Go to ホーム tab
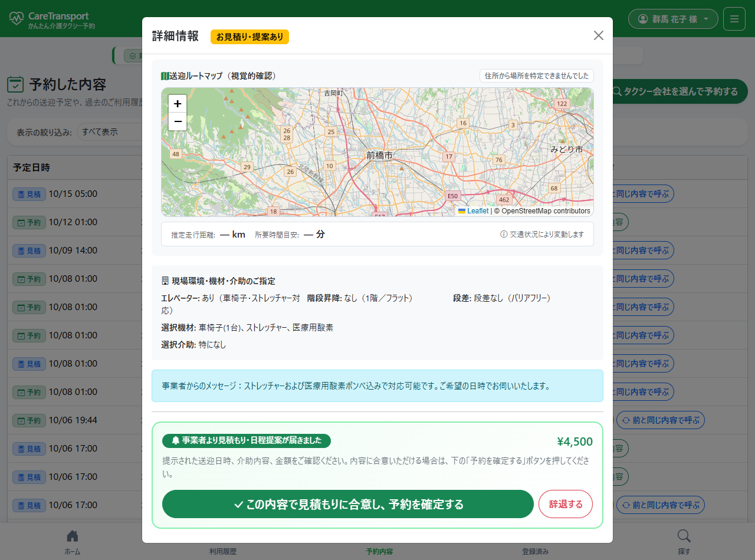This screenshot has height=560, width=755. 73,542
